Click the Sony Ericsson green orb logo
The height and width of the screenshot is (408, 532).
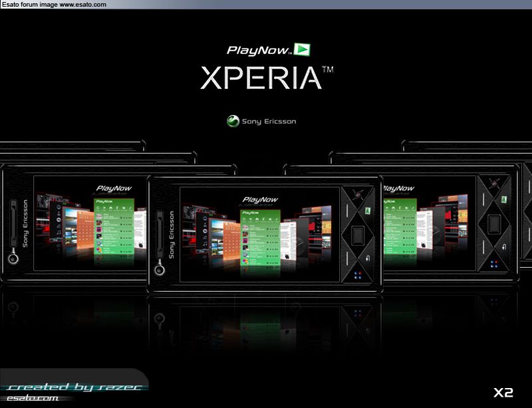pyautogui.click(x=233, y=122)
